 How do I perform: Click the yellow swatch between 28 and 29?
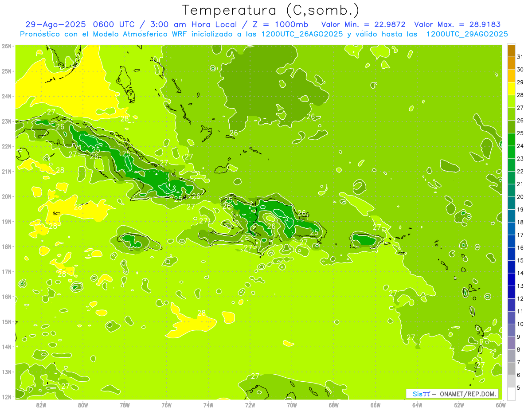tap(511, 88)
